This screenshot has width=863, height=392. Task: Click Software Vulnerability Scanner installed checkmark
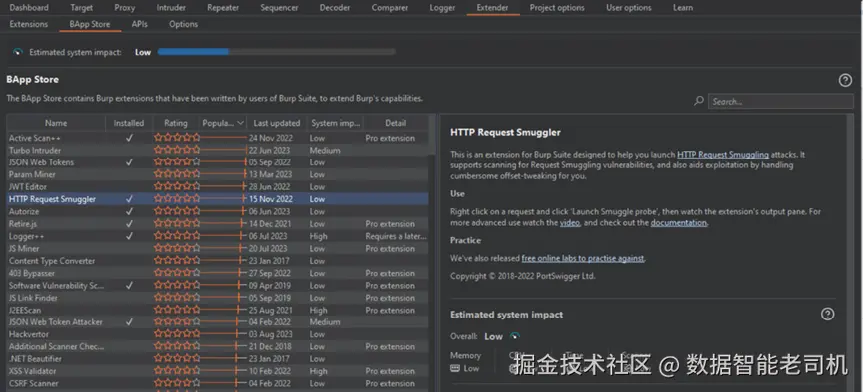(x=129, y=286)
